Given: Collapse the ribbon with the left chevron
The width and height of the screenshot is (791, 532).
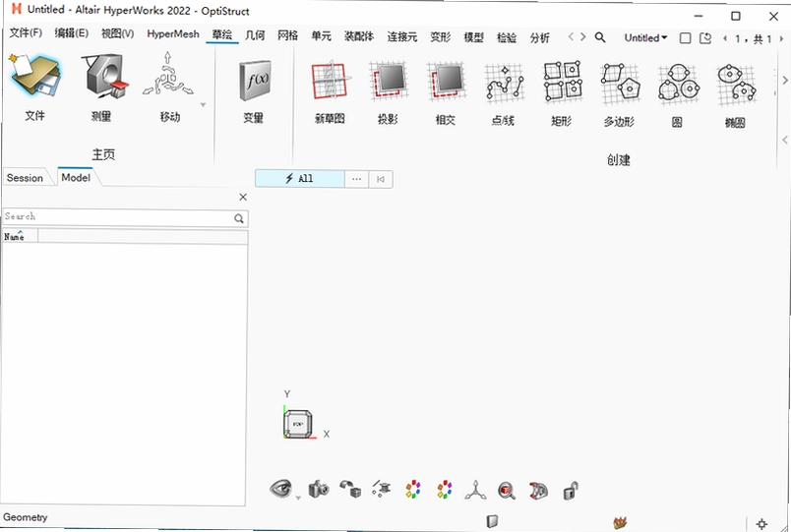Looking at the screenshot, I should click(x=785, y=140).
